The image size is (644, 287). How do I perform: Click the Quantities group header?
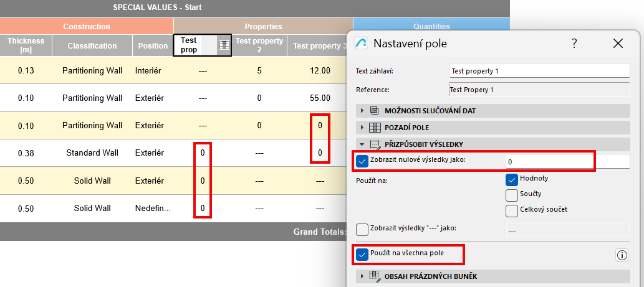pyautogui.click(x=431, y=27)
